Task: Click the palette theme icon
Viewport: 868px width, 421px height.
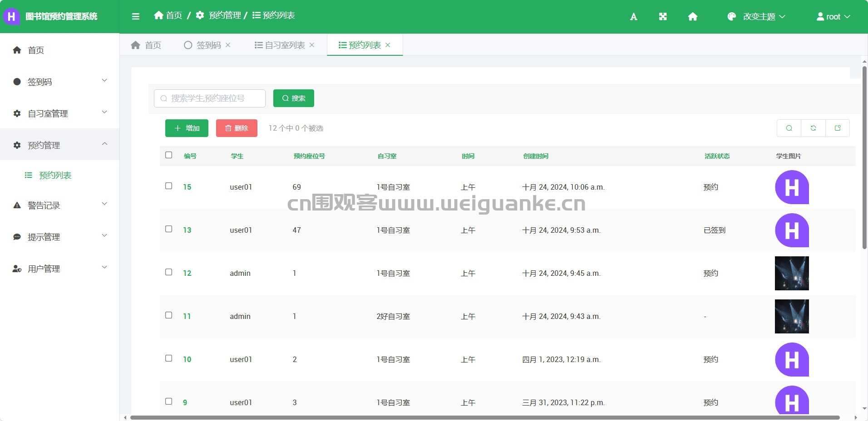Action: 731,17
